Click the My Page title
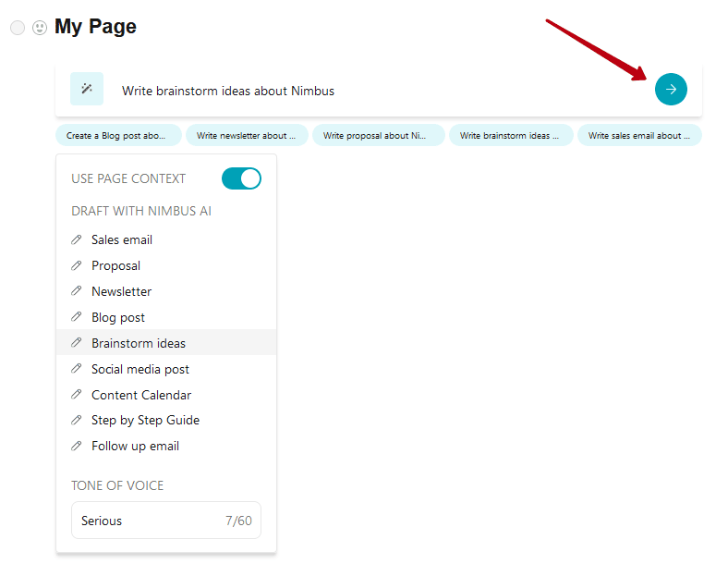 96,27
